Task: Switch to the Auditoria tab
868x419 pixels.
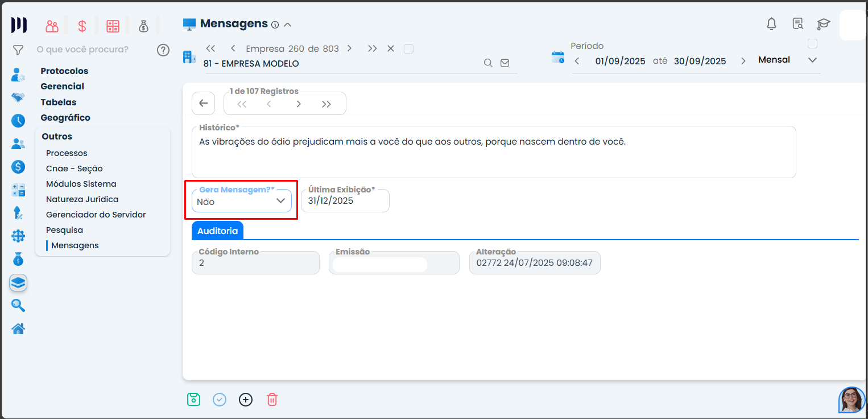Action: tap(218, 231)
